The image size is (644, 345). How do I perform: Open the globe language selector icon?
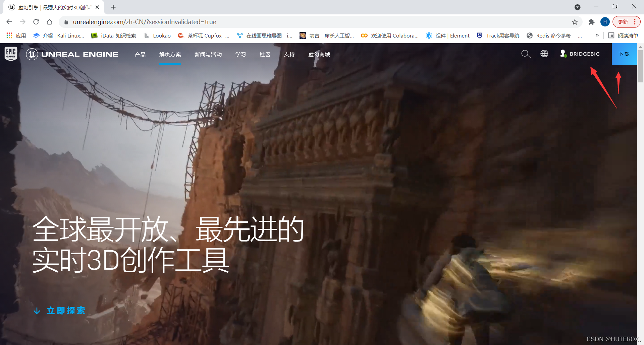pos(544,54)
